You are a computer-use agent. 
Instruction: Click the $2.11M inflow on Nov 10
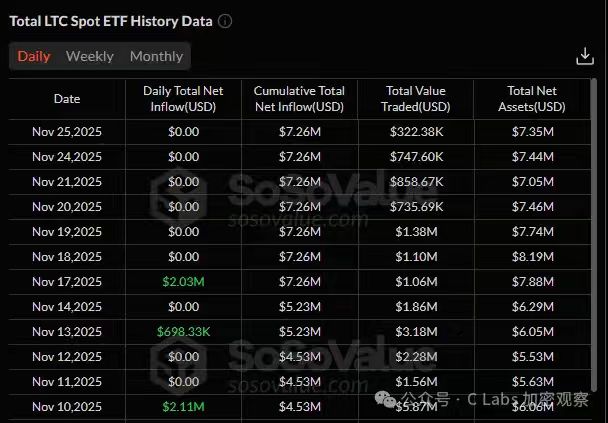click(x=183, y=406)
